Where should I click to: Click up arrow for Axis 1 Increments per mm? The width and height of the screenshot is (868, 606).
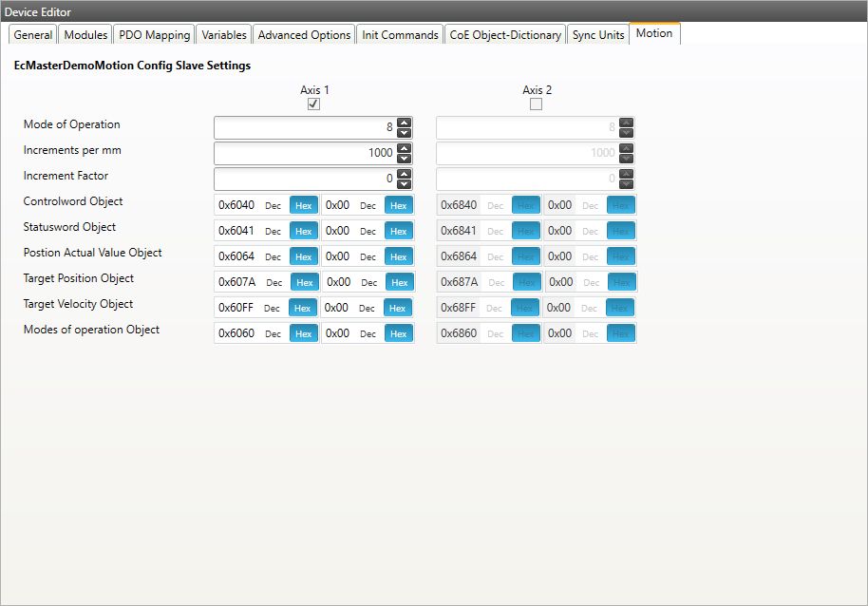tap(405, 149)
